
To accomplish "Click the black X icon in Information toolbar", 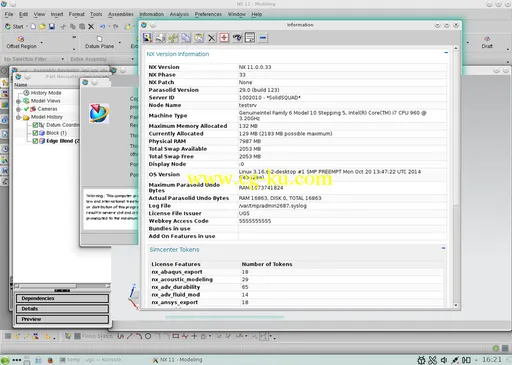I will click(x=211, y=38).
